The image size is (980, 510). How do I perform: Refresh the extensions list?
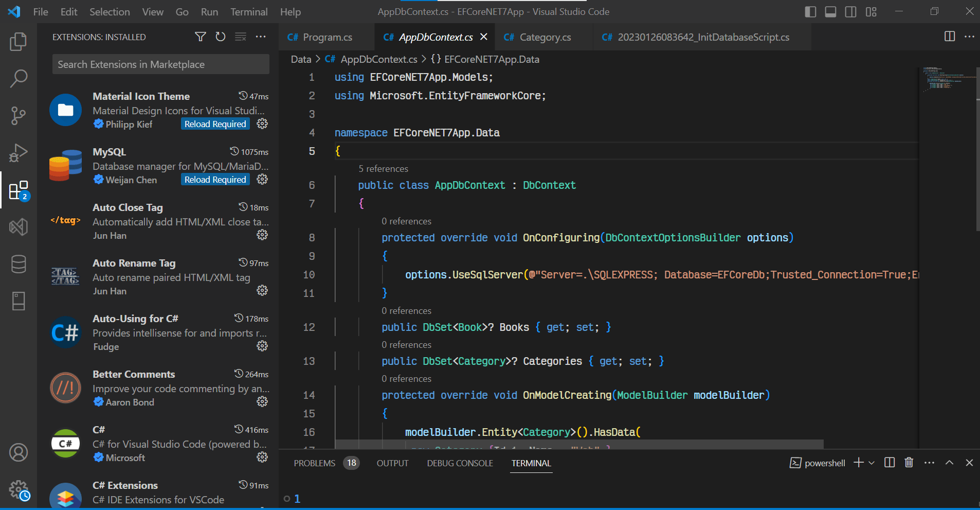220,37
